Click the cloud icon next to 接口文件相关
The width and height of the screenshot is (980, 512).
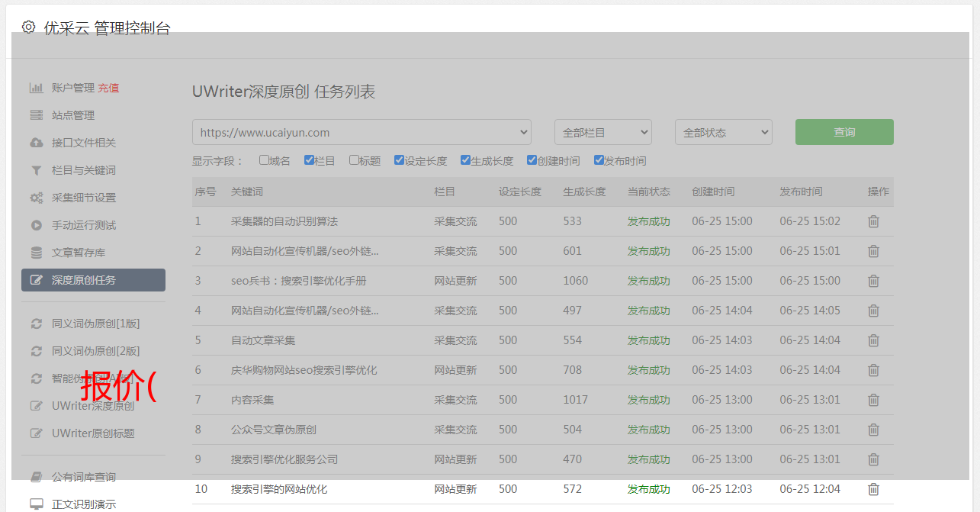pos(36,143)
